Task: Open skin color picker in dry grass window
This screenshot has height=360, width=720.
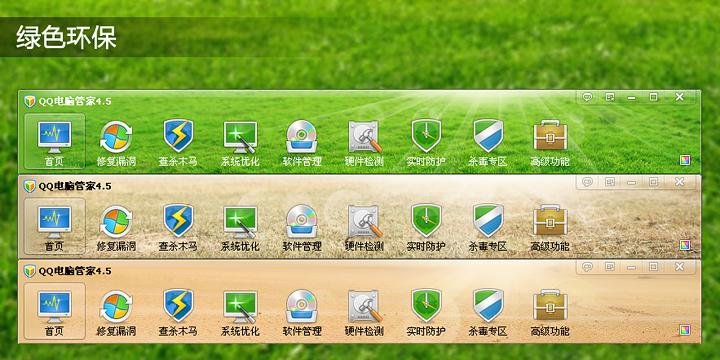Action: pyautogui.click(x=685, y=245)
